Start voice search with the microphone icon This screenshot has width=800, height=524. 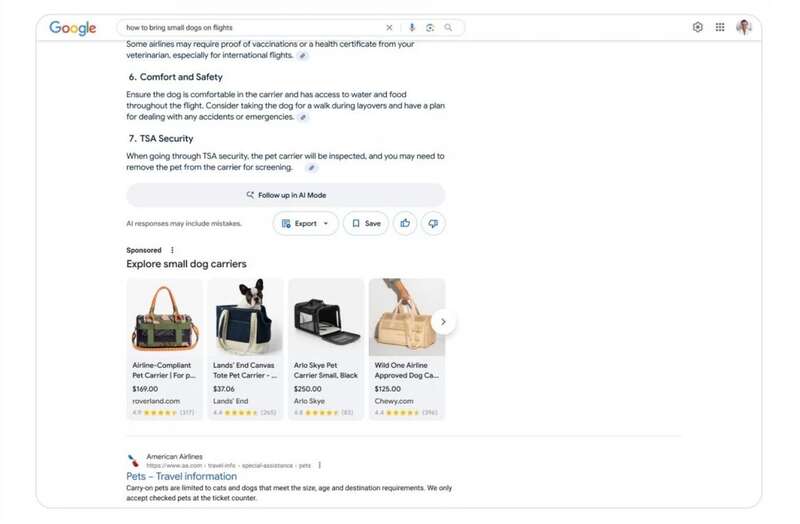pos(412,28)
